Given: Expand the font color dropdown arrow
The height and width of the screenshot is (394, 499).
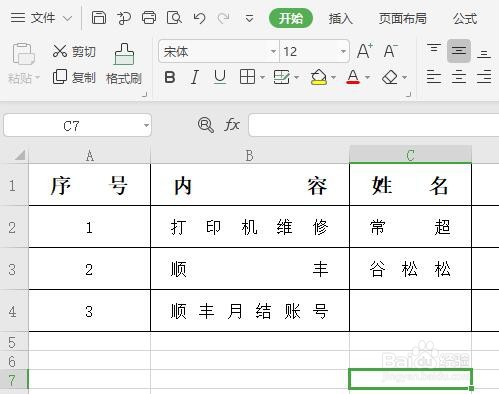Looking at the screenshot, I should pos(367,78).
